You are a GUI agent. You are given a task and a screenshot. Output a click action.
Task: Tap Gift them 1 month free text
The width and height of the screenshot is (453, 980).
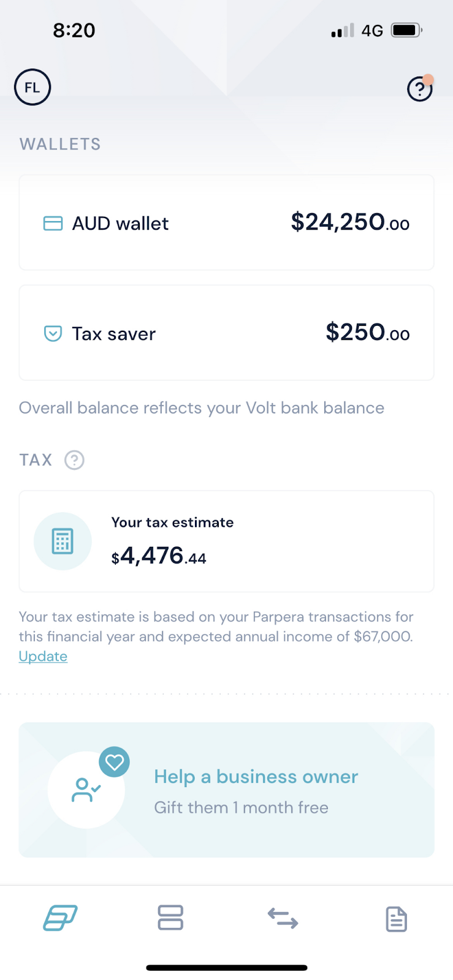241,808
